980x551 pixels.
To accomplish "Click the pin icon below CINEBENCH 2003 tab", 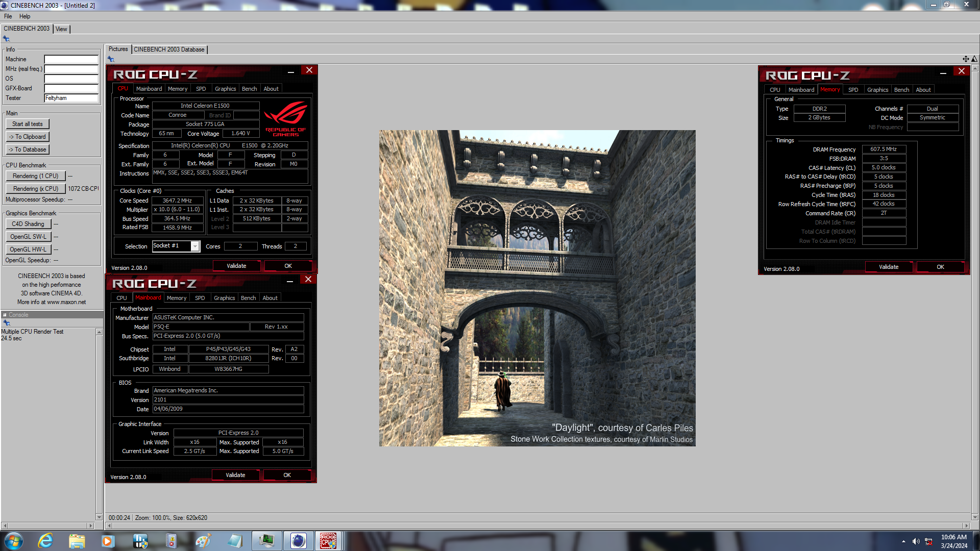I will point(6,39).
